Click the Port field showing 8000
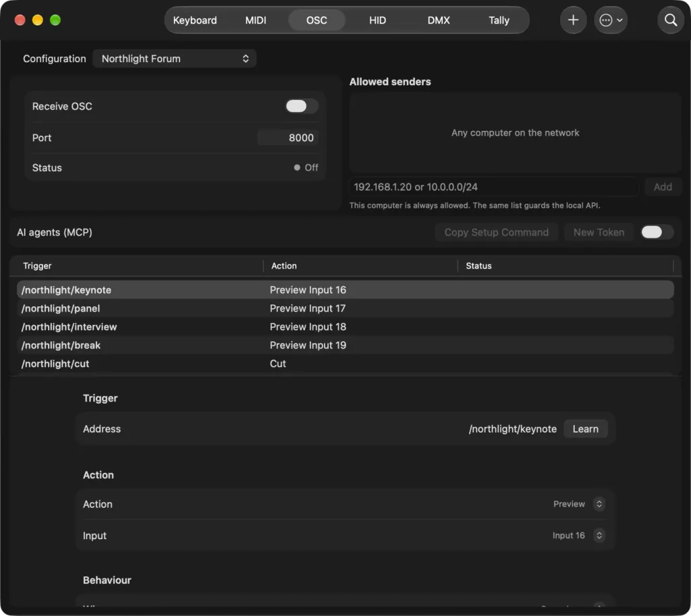This screenshot has width=691, height=616. pyautogui.click(x=288, y=138)
